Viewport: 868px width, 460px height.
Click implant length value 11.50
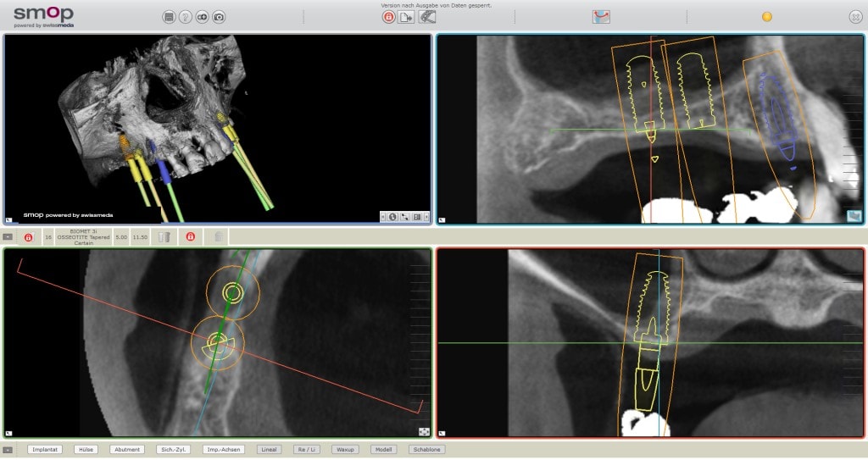pos(140,237)
